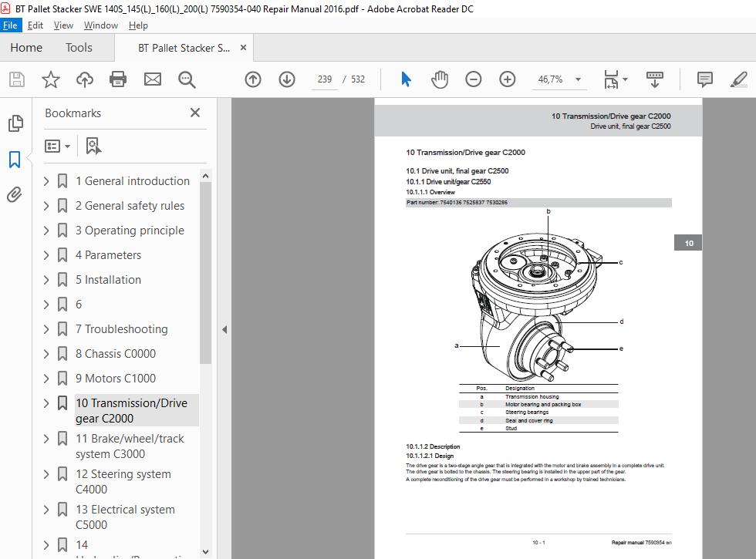This screenshot has width=756, height=559.
Task: Switch to the Tools tab
Action: (x=79, y=48)
